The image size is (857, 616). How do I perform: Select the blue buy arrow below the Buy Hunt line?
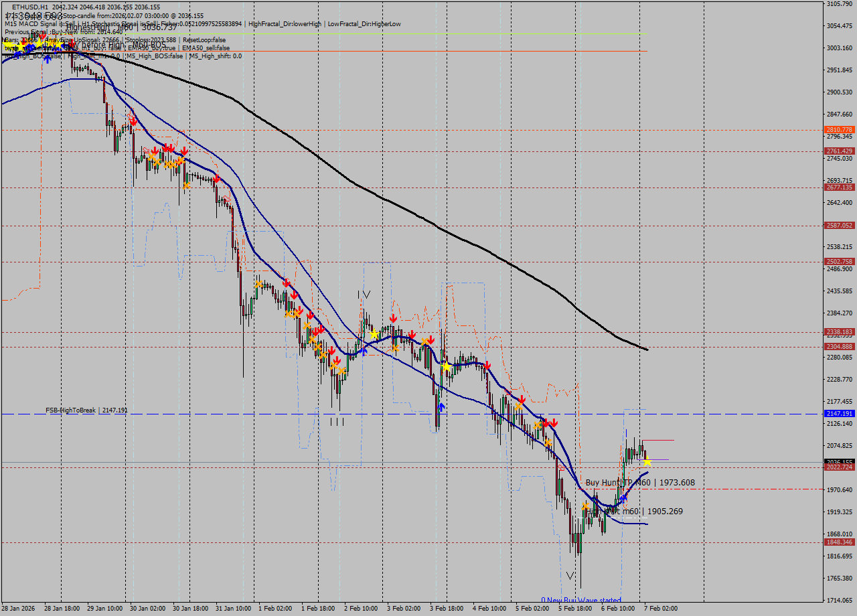point(623,497)
